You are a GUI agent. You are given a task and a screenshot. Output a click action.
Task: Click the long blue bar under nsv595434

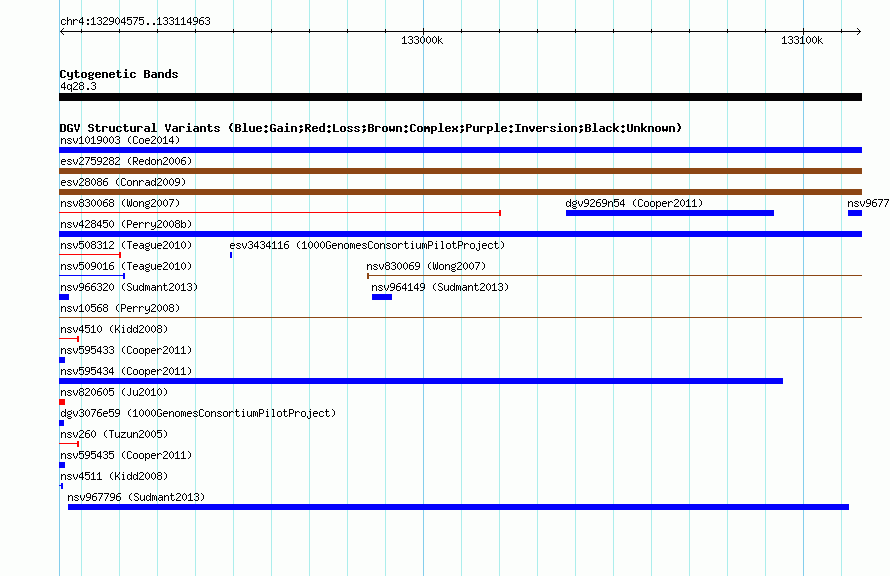pos(421,381)
